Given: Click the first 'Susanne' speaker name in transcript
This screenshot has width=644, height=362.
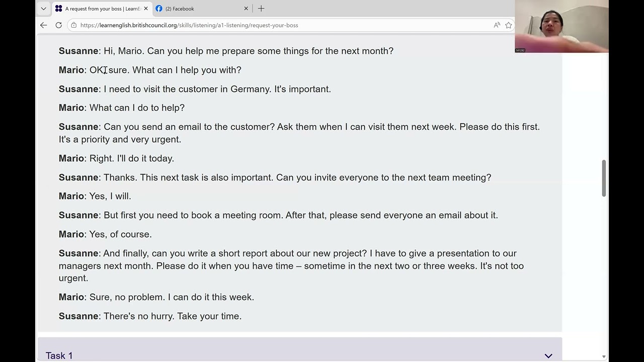Looking at the screenshot, I should (x=78, y=51).
